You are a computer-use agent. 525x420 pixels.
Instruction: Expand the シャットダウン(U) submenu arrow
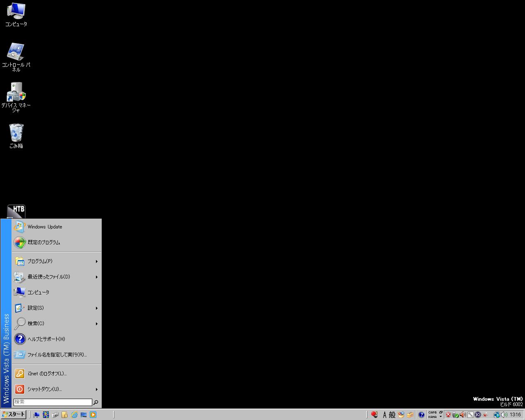pyautogui.click(x=97, y=389)
